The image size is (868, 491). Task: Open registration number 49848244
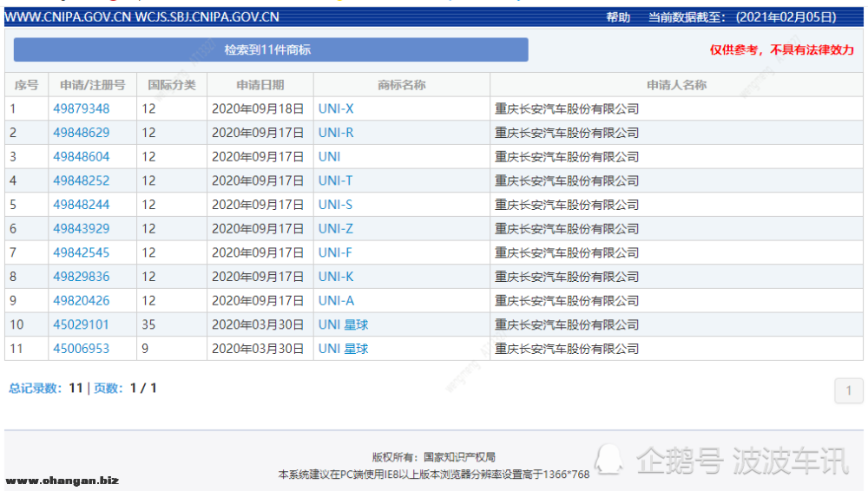pyautogui.click(x=82, y=205)
